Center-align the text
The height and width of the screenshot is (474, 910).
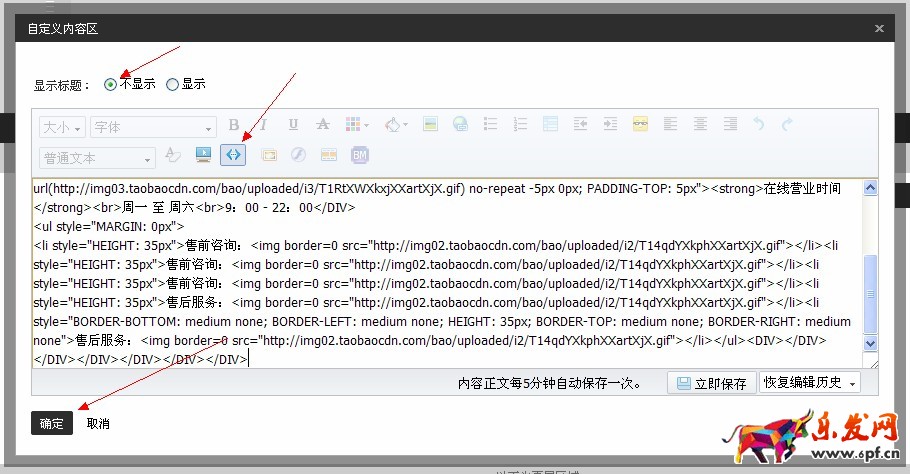pos(700,125)
